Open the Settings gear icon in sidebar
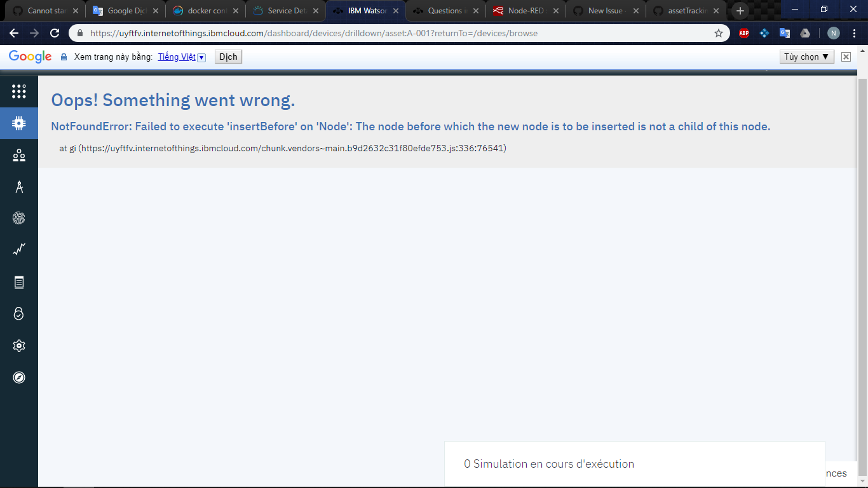 (19, 345)
